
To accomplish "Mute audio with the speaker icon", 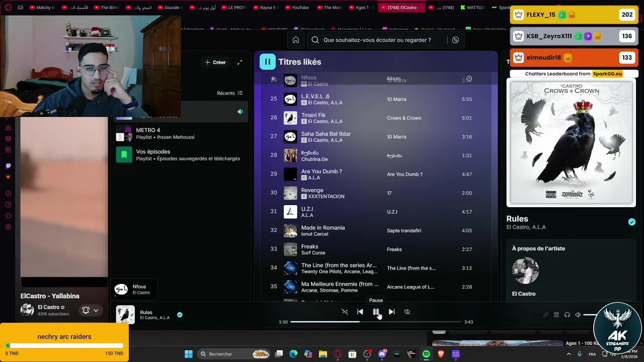I will click(578, 315).
